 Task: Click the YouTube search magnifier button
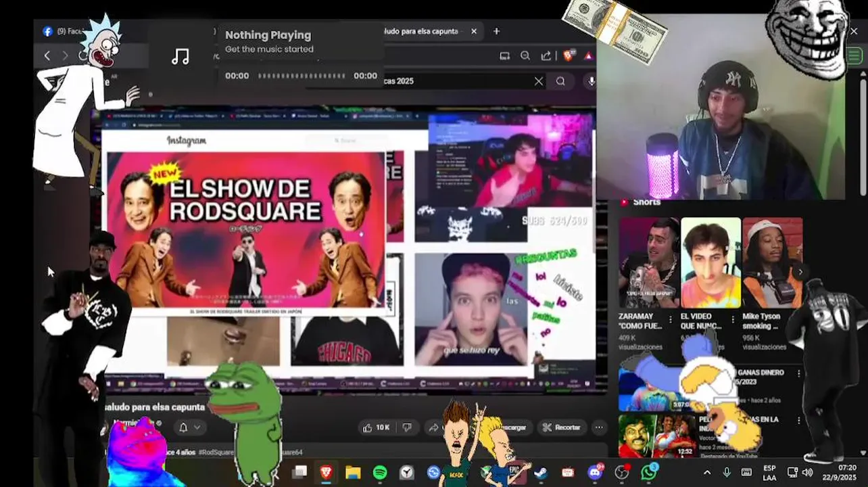[560, 81]
